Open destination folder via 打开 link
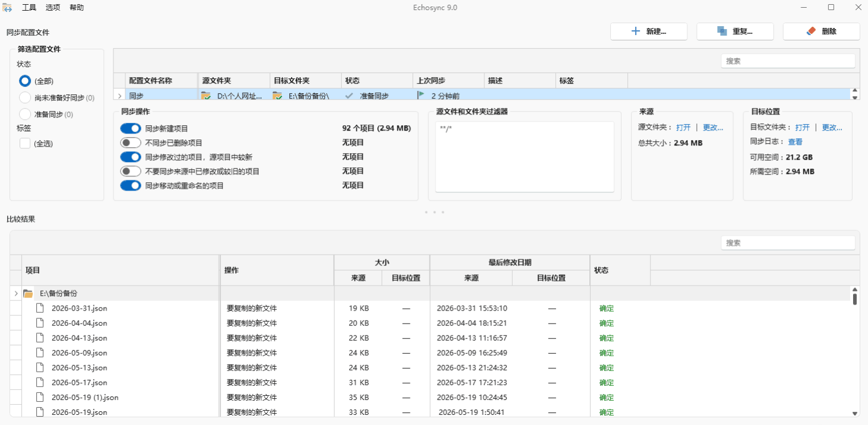The width and height of the screenshot is (868, 425). [803, 128]
